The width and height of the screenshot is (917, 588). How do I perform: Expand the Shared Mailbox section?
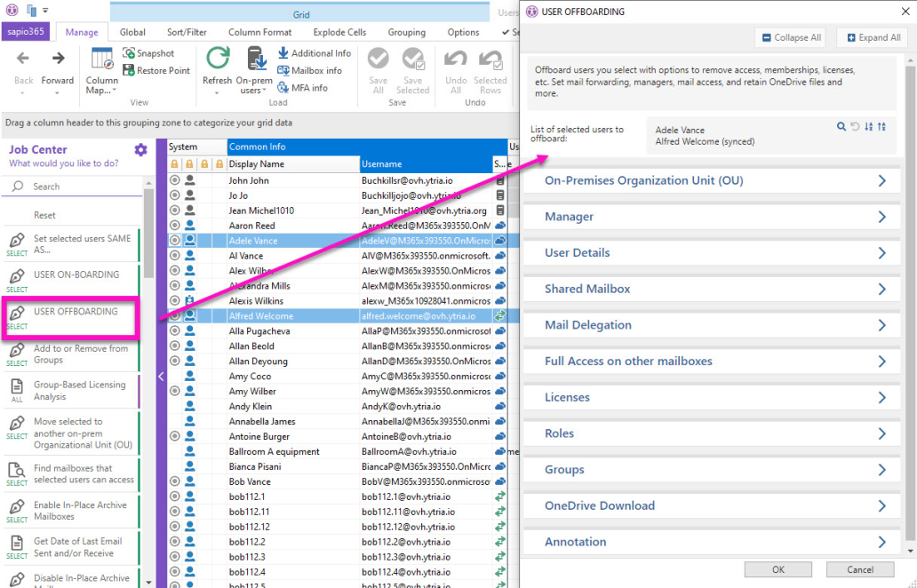712,290
